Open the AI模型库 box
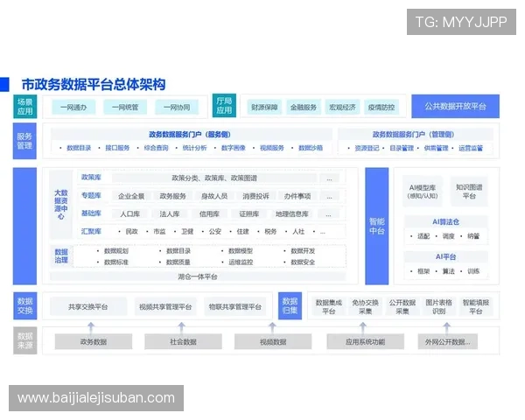The image size is (525, 420). tap(423, 192)
